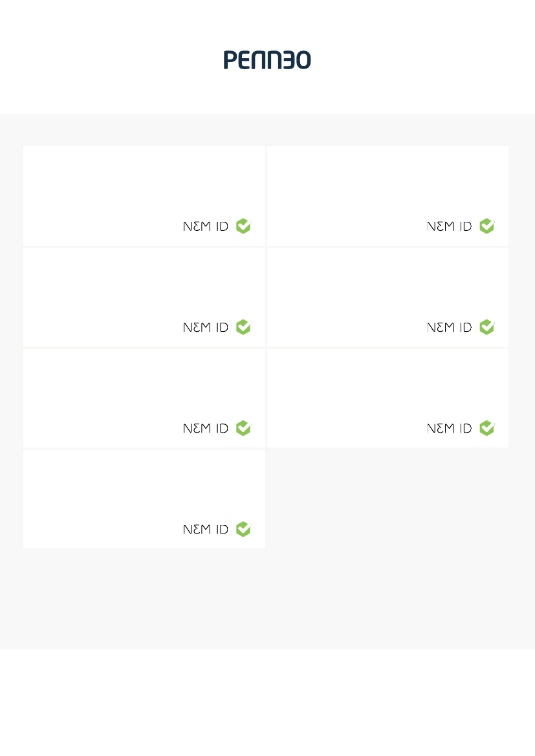The width and height of the screenshot is (535, 756).
Task: Click the green checkmark in second-row left card
Action: point(244,327)
